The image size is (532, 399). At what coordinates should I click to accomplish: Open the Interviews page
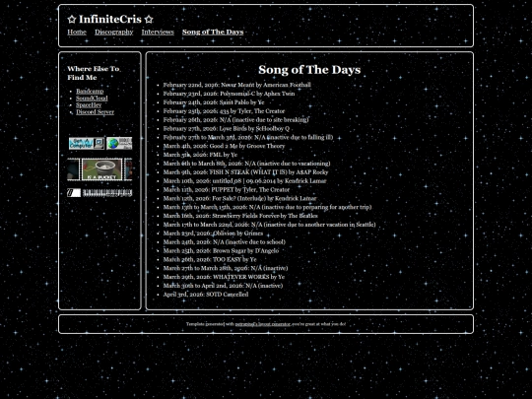[158, 32]
